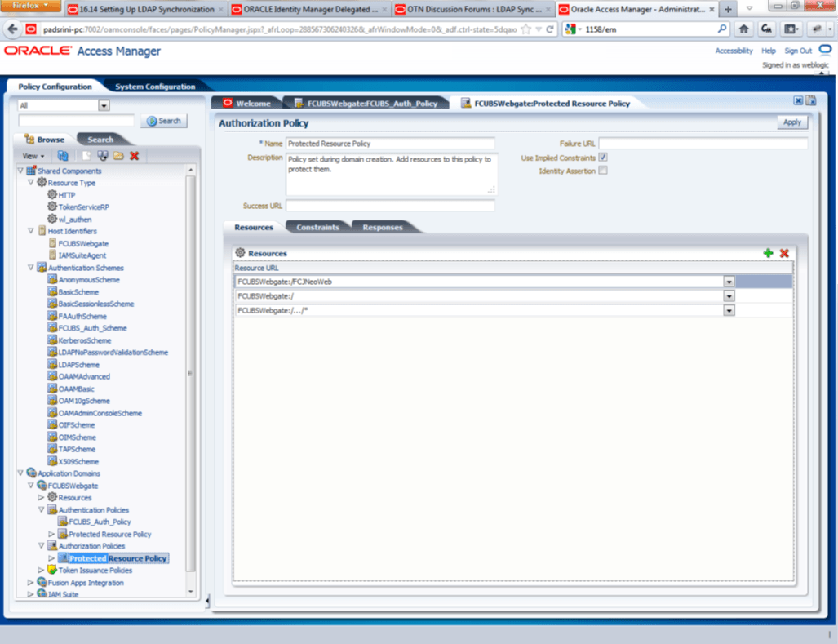
Task: Click the browser URL address bar
Action: click(280, 29)
